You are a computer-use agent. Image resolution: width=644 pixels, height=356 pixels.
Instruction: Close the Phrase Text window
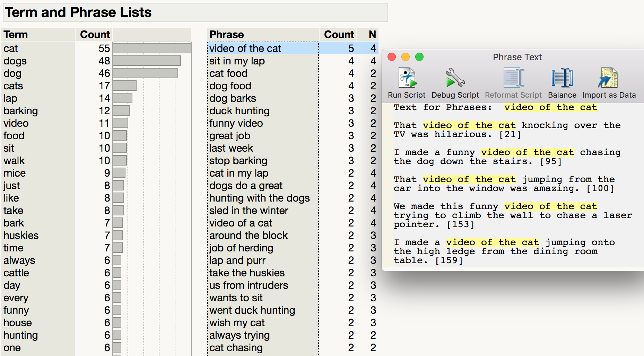392,57
